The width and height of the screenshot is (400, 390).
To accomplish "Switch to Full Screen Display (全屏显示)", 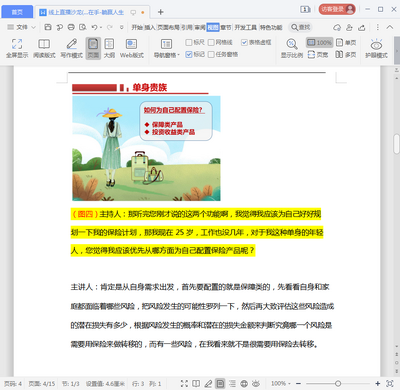I will click(17, 48).
